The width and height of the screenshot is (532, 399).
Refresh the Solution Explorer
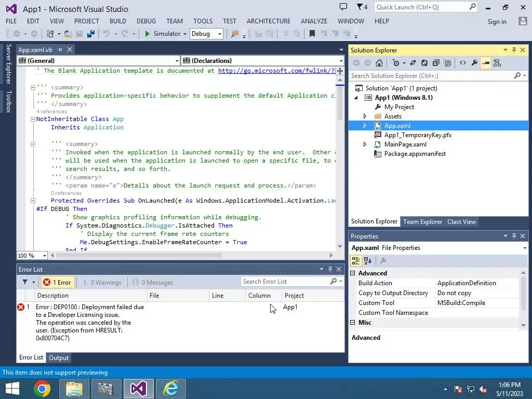[x=424, y=63]
